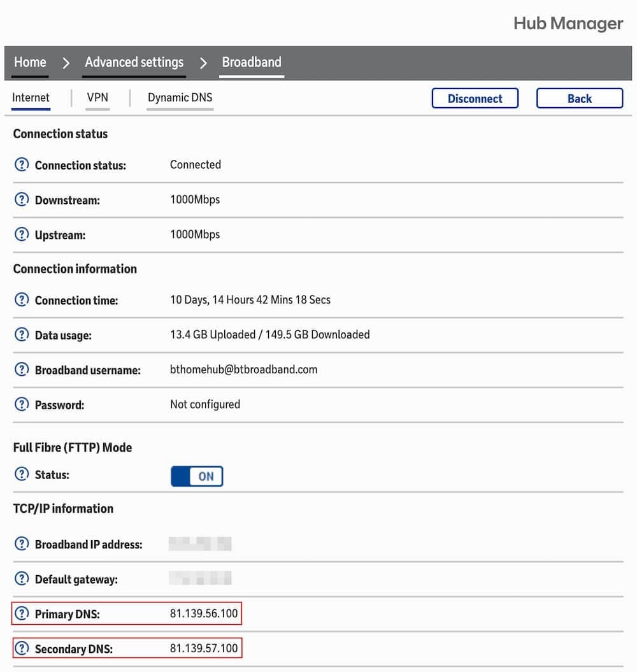Image resolution: width=637 pixels, height=672 pixels.
Task: Show help for FTTP Status
Action: click(x=22, y=475)
